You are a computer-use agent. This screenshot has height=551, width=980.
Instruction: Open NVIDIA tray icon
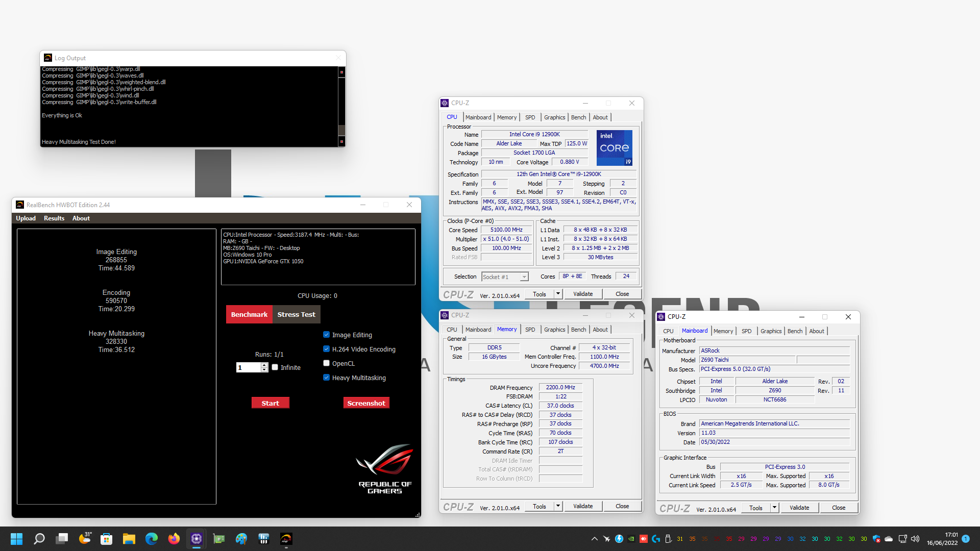631,539
